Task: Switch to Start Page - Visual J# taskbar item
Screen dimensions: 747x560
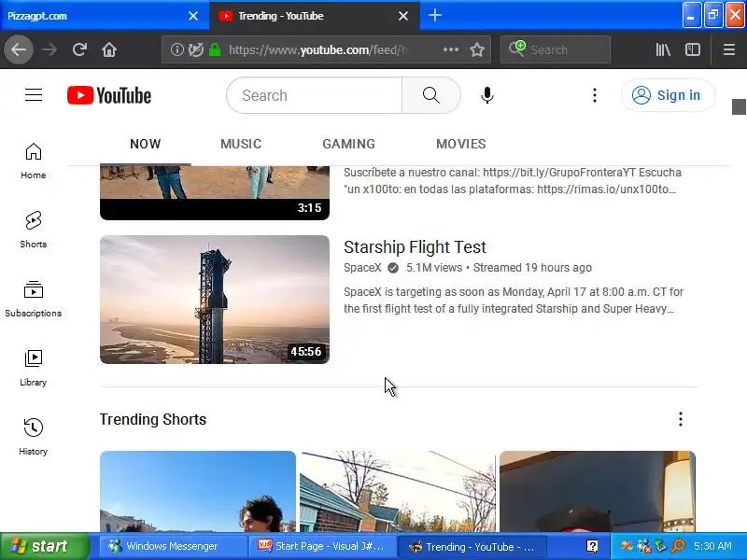Action: [x=320, y=546]
